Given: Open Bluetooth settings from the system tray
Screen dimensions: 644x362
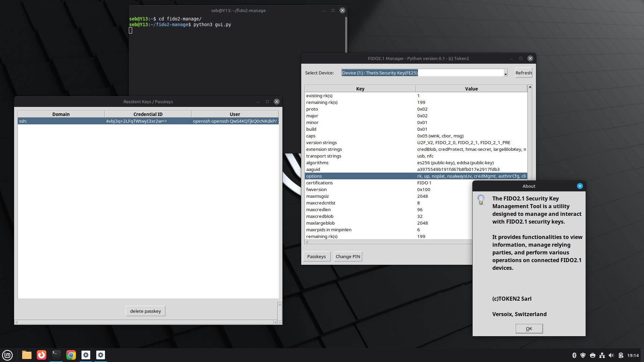Looking at the screenshot, I should pyautogui.click(x=575, y=355).
